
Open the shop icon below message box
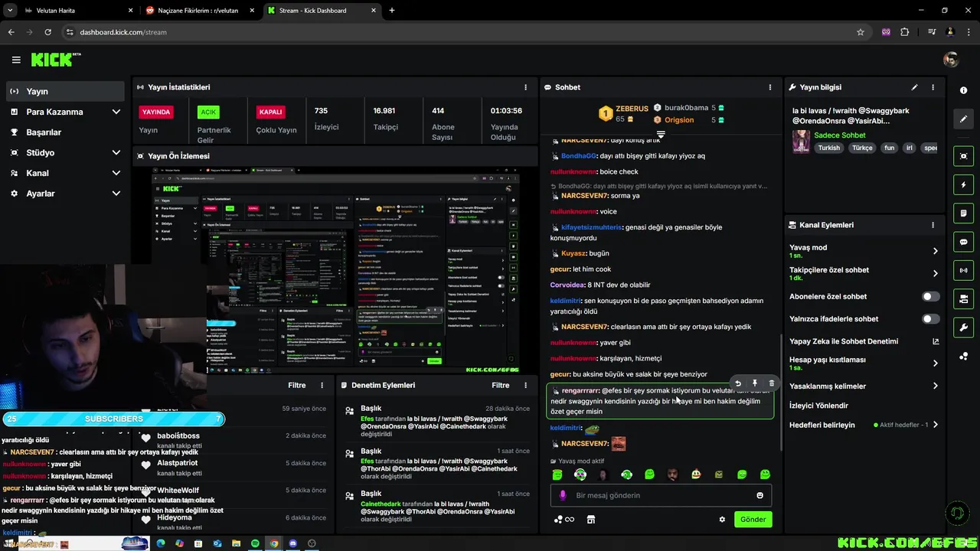pos(590,520)
